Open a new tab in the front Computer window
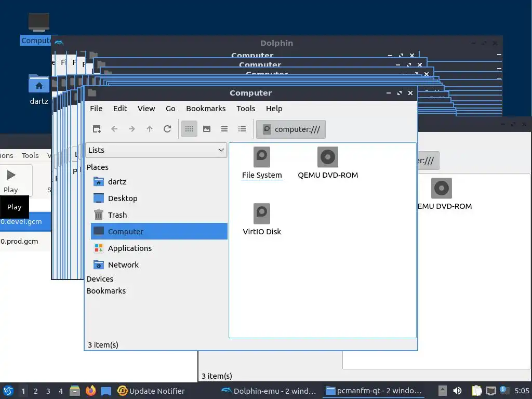 point(97,129)
